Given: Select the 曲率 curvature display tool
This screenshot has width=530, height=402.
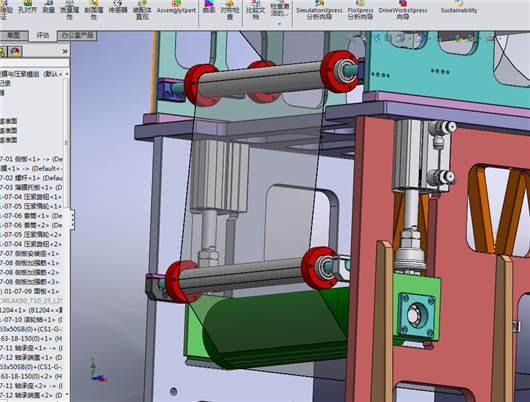Looking at the screenshot, I should [x=209, y=7].
